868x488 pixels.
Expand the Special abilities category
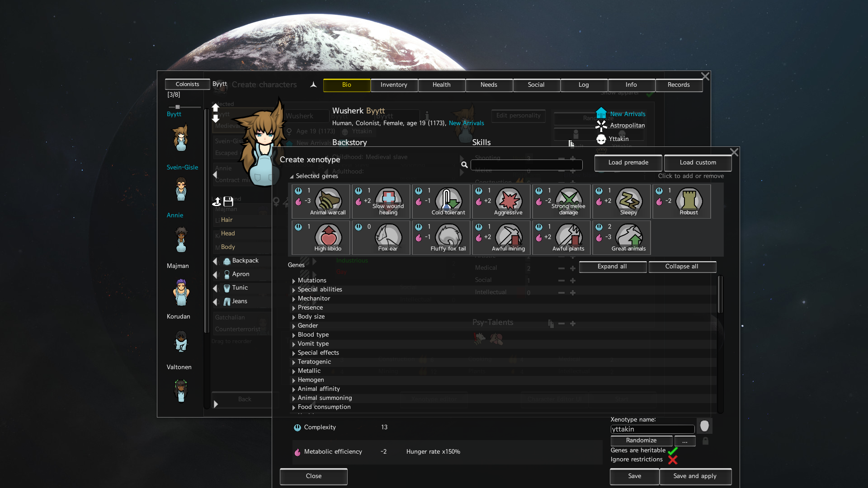294,290
